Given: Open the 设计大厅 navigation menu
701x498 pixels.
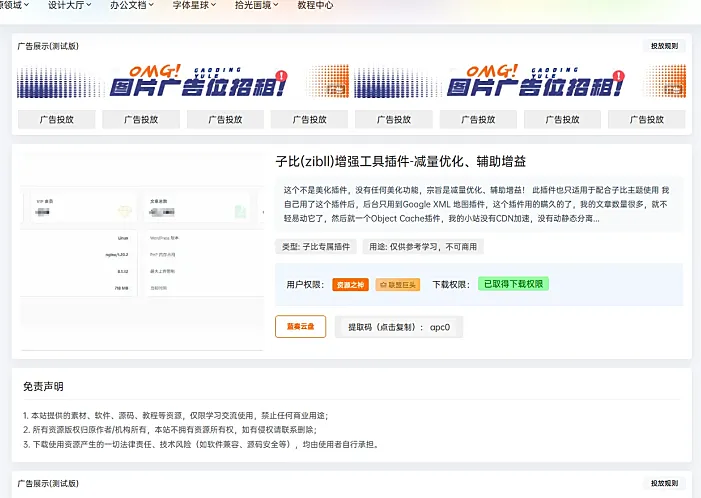Looking at the screenshot, I should (x=70, y=5).
